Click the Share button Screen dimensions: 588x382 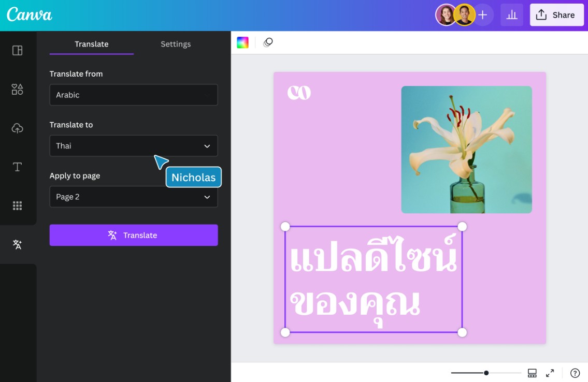coord(556,15)
